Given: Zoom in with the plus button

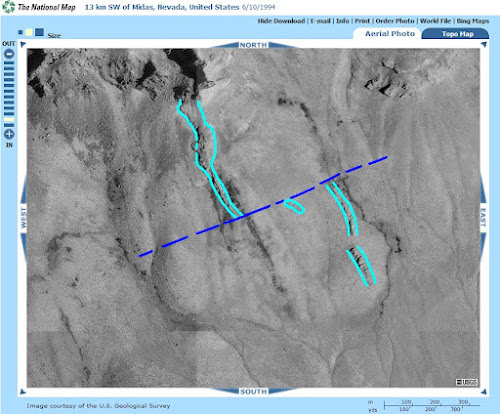Looking at the screenshot, I should tap(9, 134).
